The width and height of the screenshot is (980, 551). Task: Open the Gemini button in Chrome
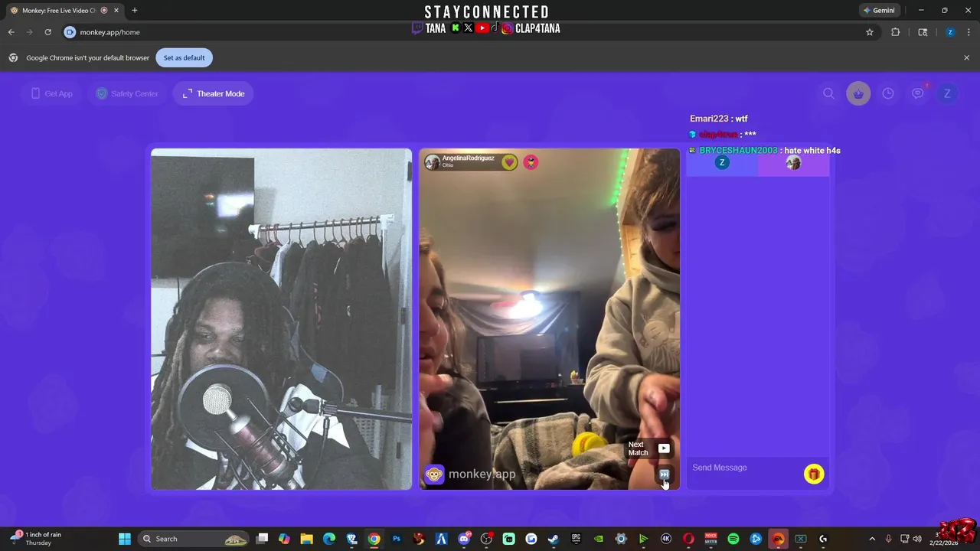coord(879,10)
